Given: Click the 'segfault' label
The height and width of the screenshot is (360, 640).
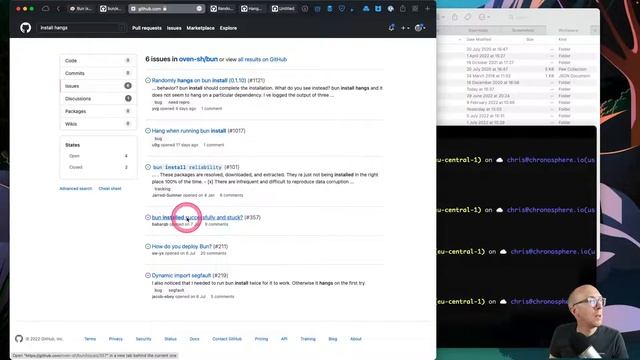Looking at the screenshot, I should click(176, 290).
